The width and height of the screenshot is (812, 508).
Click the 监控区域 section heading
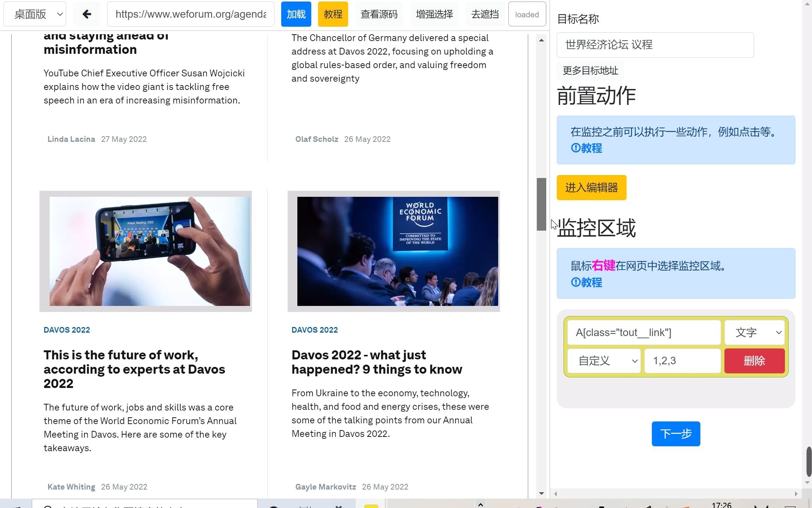(x=596, y=228)
